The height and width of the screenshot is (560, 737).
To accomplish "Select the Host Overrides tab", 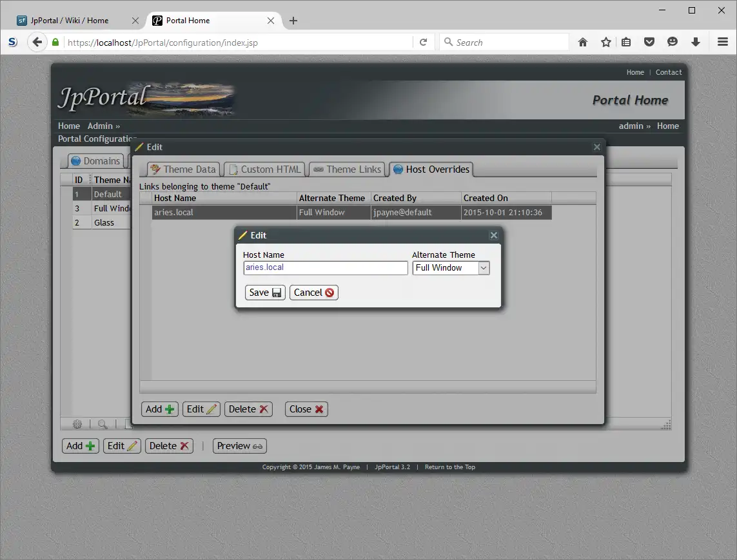I will [431, 169].
